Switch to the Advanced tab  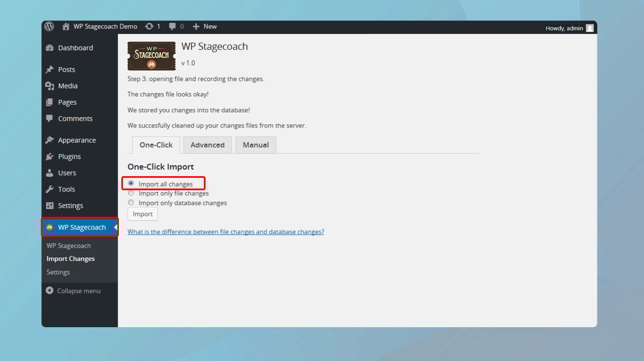[207, 145]
